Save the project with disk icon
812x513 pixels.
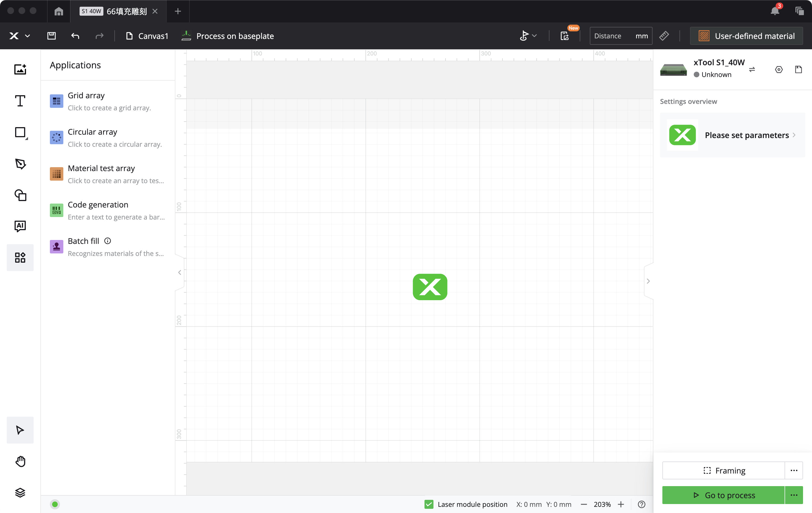51,36
